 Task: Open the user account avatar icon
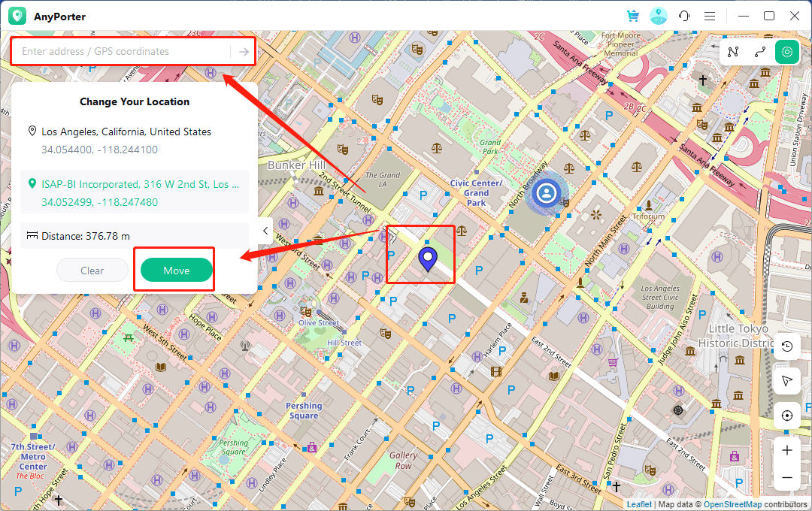(x=658, y=16)
